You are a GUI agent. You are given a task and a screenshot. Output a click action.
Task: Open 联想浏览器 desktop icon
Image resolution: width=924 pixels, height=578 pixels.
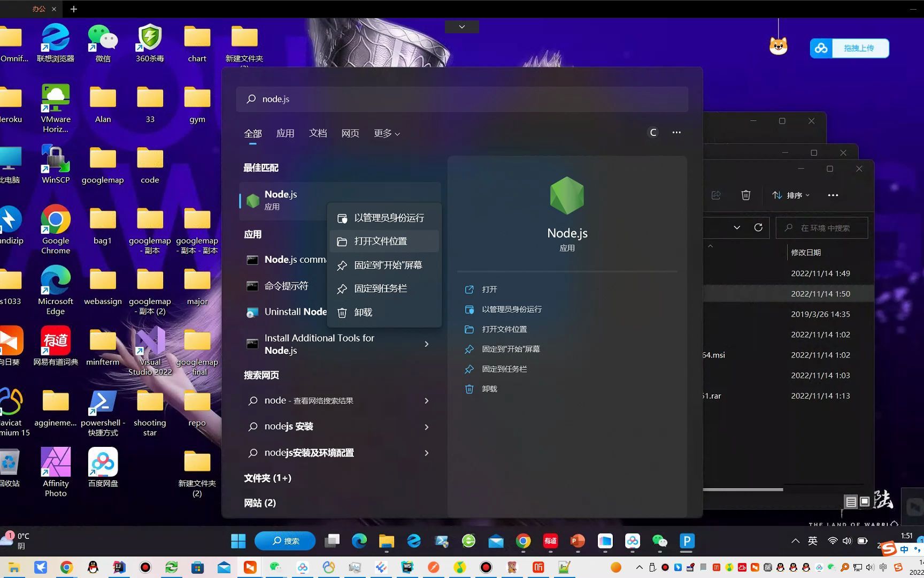click(56, 43)
